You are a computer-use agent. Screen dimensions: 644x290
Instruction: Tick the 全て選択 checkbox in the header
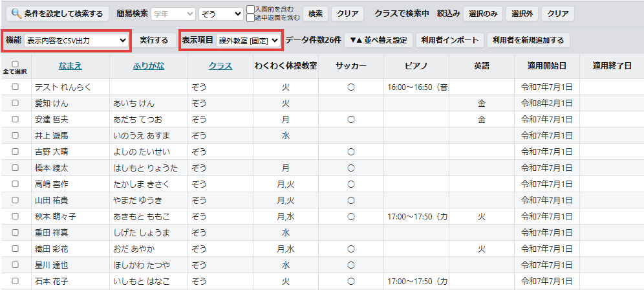(x=15, y=63)
